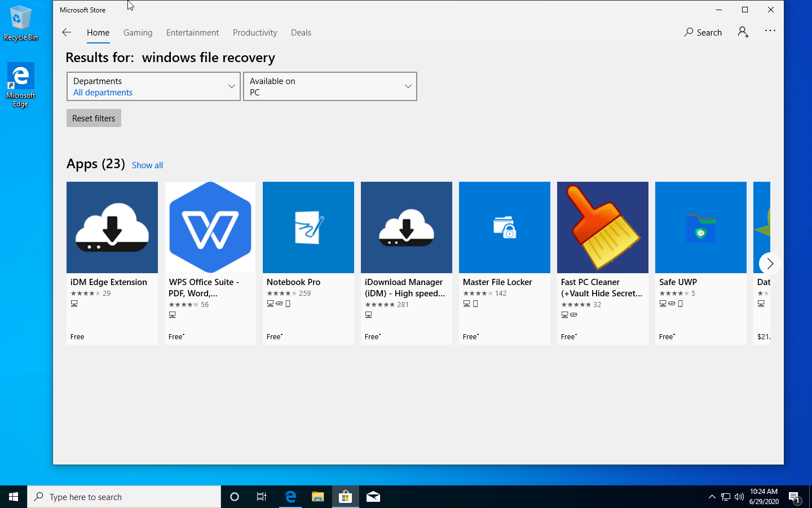
Task: Open Fast PC Cleaner tile image
Action: 603,227
